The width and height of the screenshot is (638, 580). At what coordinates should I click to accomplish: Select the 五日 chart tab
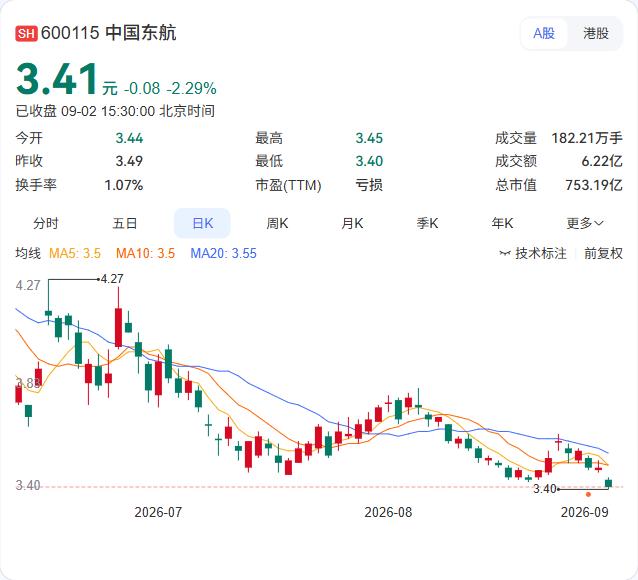(125, 223)
